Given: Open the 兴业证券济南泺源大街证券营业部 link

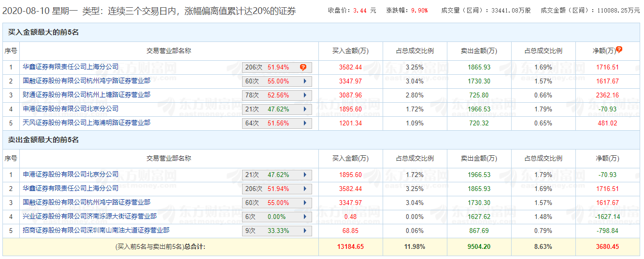Looking at the screenshot, I should pyautogui.click(x=89, y=217).
